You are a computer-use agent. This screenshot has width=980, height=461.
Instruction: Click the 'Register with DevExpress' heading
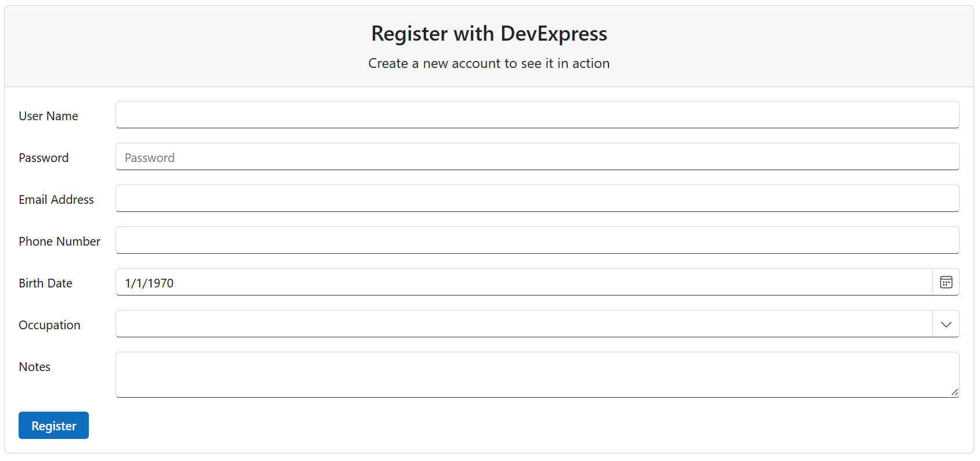(489, 34)
